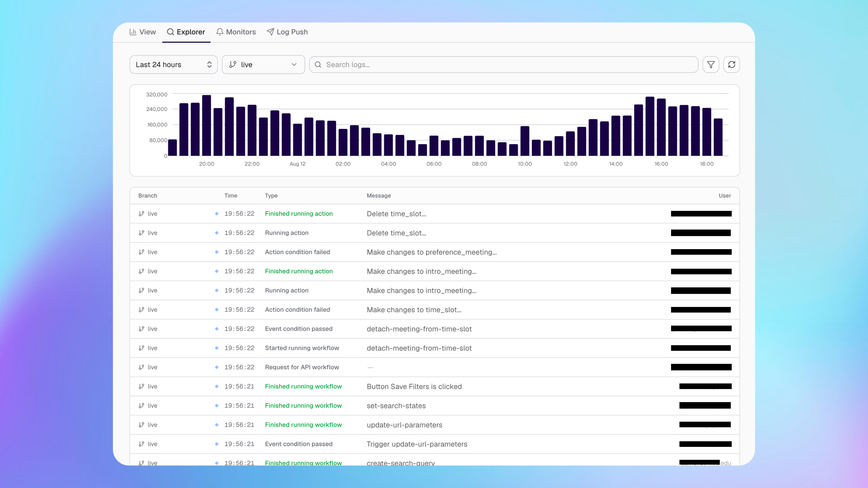Select the Request for API workflow row
This screenshot has width=868, height=488.
(435, 367)
